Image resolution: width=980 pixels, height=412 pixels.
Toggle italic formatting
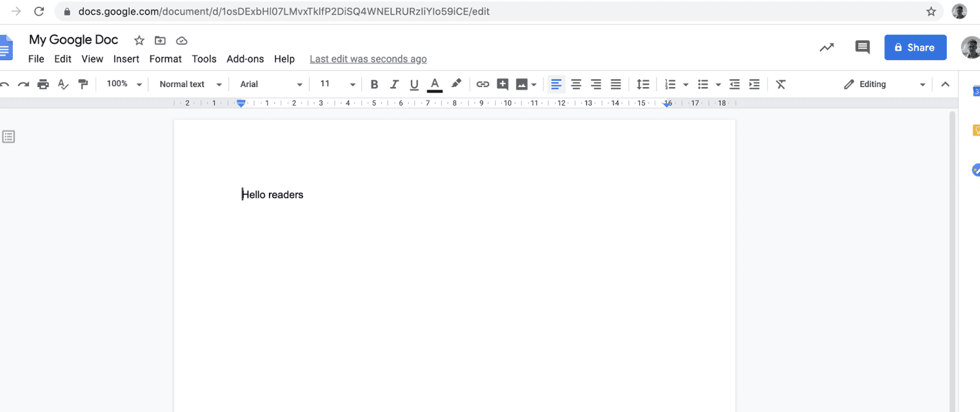point(394,85)
